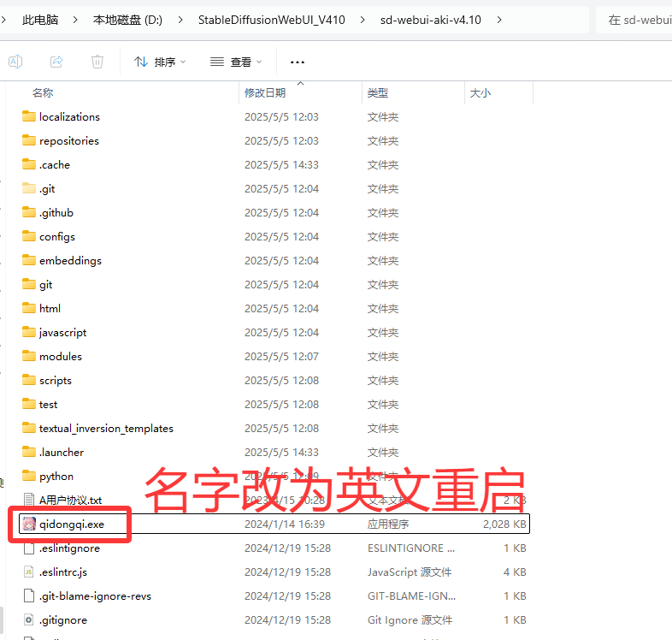Screen dimensions: 672x640
Task: Click sd-webui-aki-v4.10 breadcrumb segment
Action: point(430,20)
